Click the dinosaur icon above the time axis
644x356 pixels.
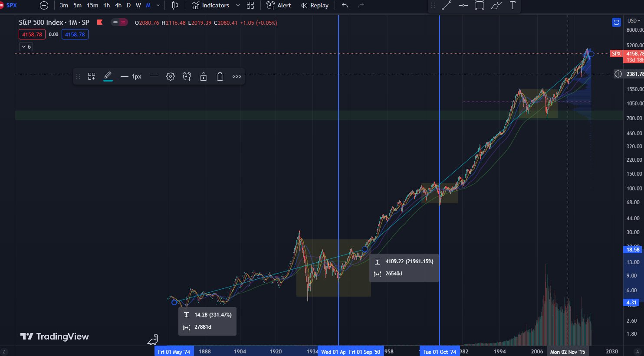point(153,340)
